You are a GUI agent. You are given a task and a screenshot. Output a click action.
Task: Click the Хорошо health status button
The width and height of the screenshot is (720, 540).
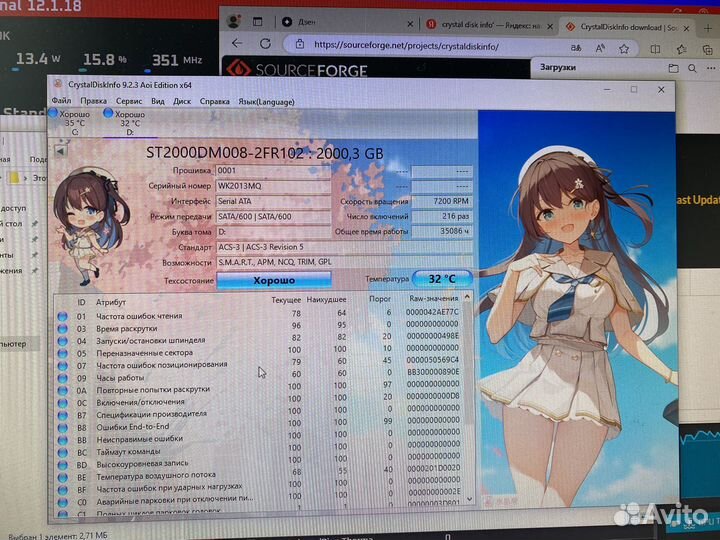coord(273,279)
